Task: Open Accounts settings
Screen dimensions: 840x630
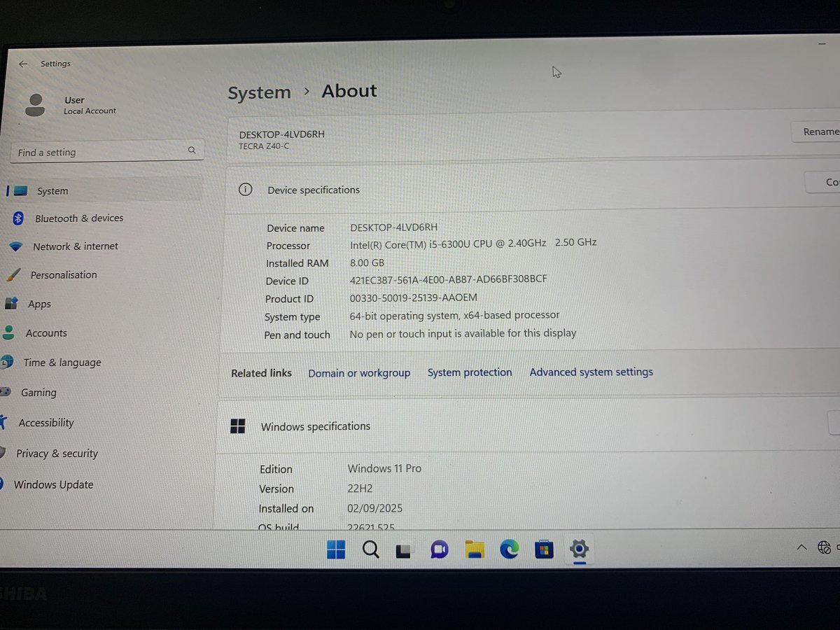Action: (x=46, y=333)
